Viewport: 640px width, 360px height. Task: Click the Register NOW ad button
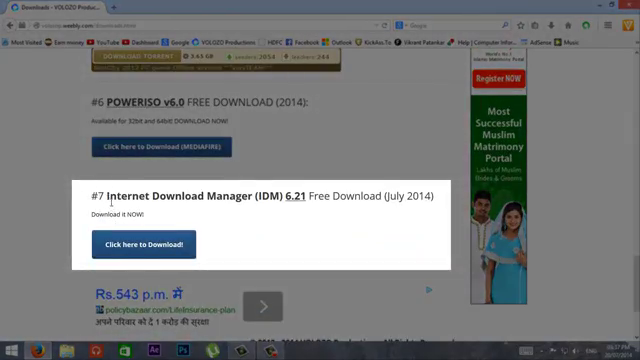(x=498, y=79)
